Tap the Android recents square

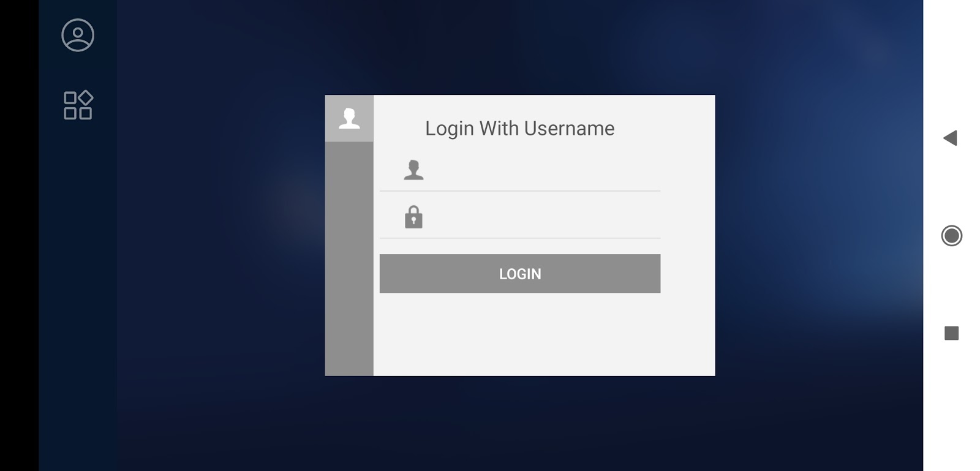click(x=951, y=333)
